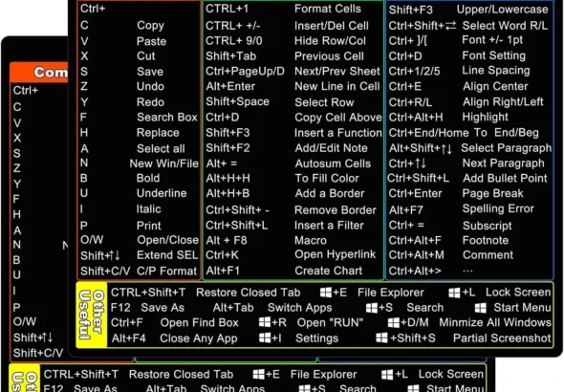Click the Close Any App text
The width and height of the screenshot is (564, 392).
coord(198,338)
